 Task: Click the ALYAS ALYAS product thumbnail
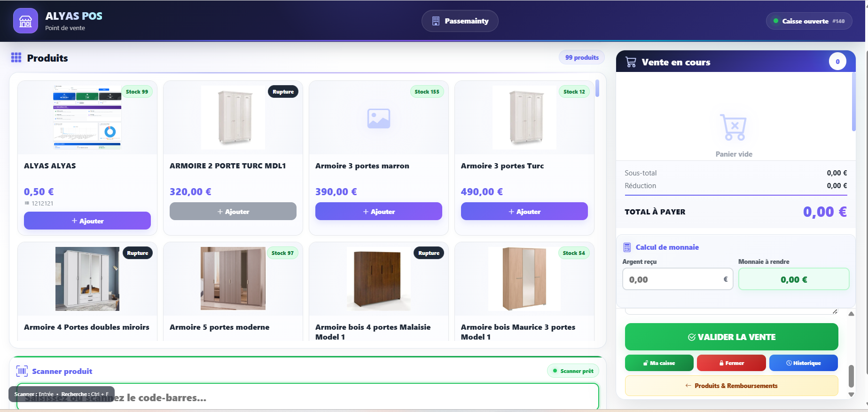pyautogui.click(x=87, y=118)
